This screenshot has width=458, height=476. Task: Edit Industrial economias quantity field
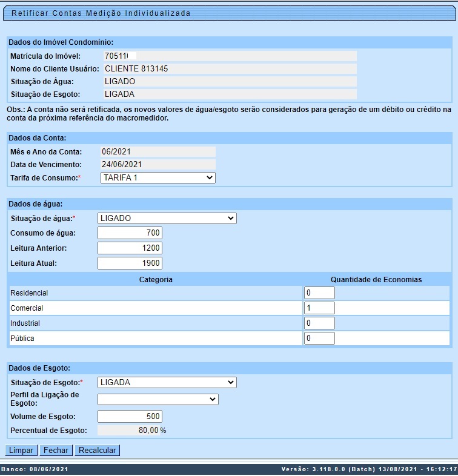coord(319,323)
